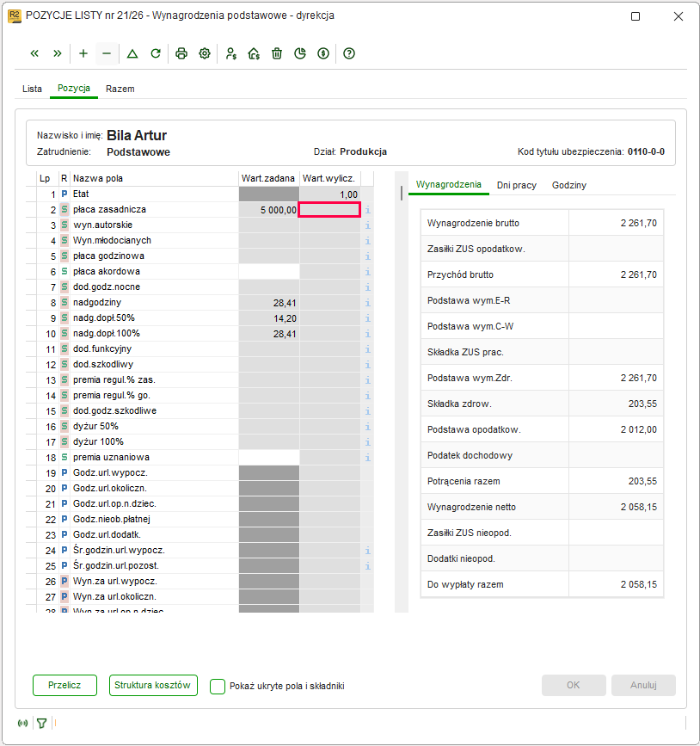The width and height of the screenshot is (700, 746).
Task: Open the Godziny tab
Action: click(x=568, y=185)
